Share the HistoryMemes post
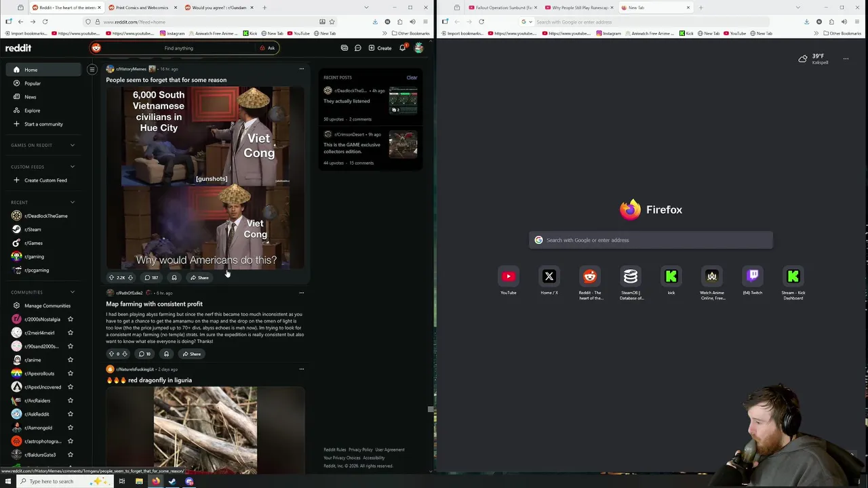The height and width of the screenshot is (488, 868). (x=199, y=277)
